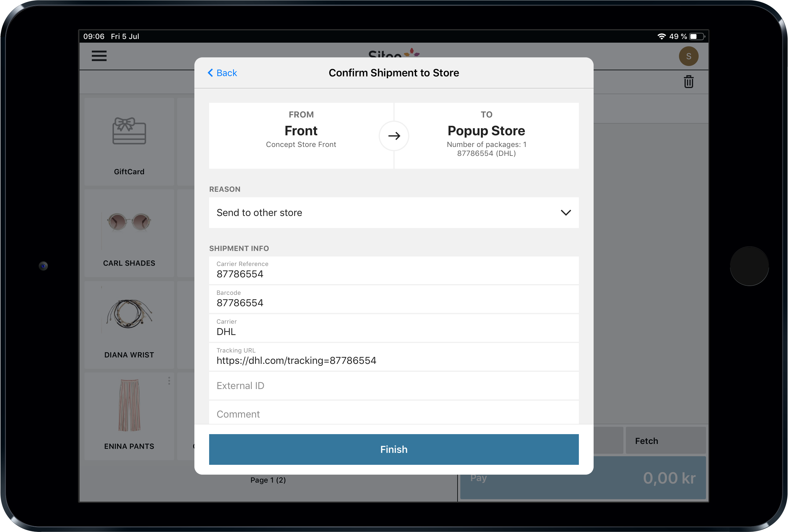Tap the battery status icon
The width and height of the screenshot is (788, 532).
697,36
